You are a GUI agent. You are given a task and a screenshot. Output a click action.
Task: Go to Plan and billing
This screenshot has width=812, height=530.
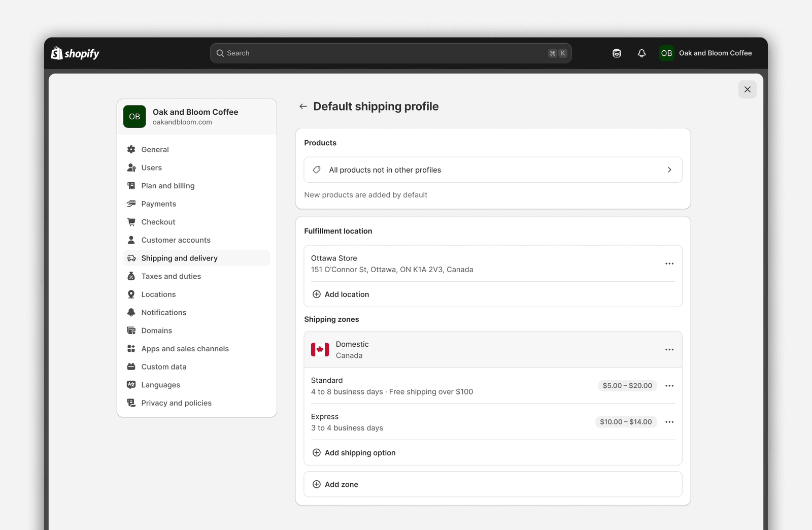tap(197, 186)
